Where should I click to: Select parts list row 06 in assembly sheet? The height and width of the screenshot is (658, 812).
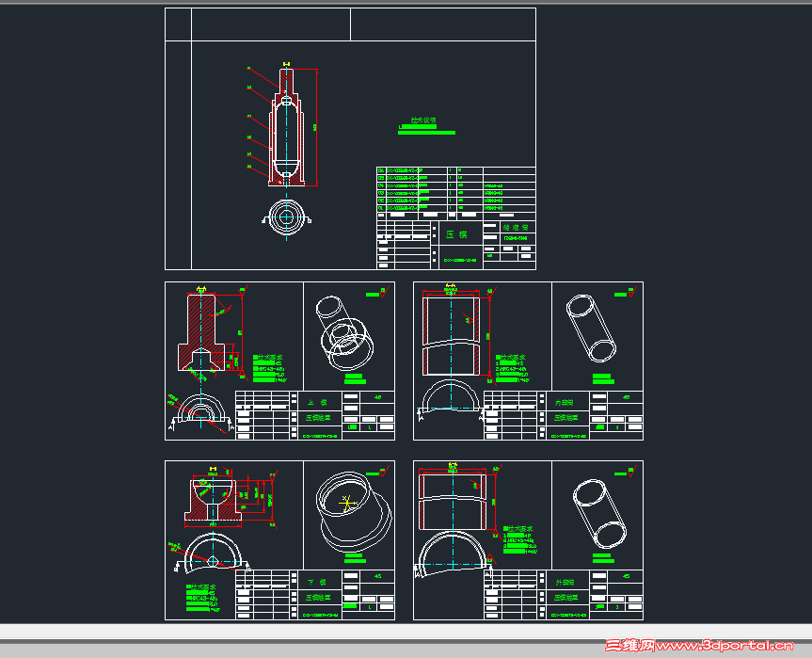coord(455,170)
